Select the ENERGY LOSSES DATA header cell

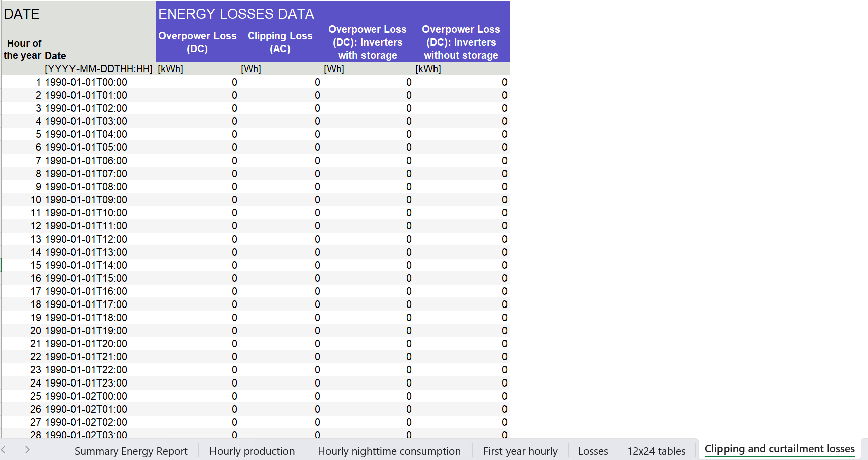coord(236,14)
